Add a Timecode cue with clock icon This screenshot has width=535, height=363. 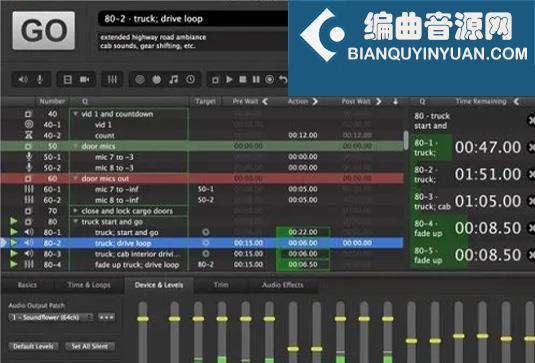coord(190,79)
